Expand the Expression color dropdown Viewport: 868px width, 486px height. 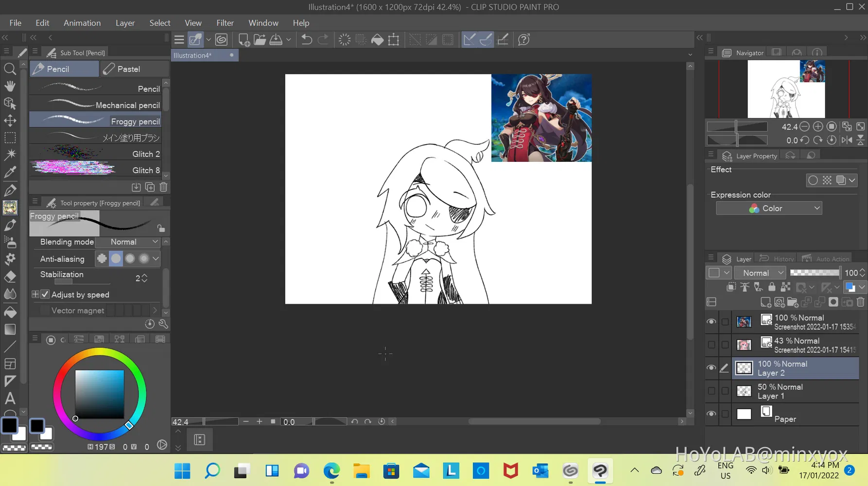pyautogui.click(x=768, y=208)
